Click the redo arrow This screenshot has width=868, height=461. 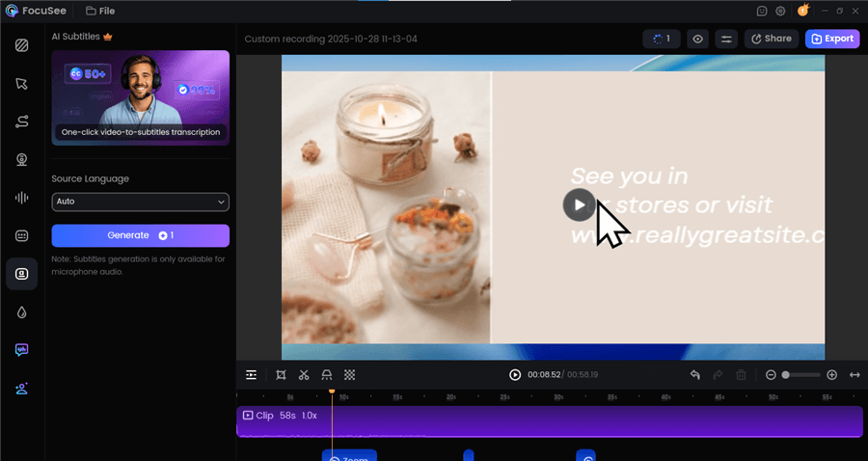click(x=718, y=374)
